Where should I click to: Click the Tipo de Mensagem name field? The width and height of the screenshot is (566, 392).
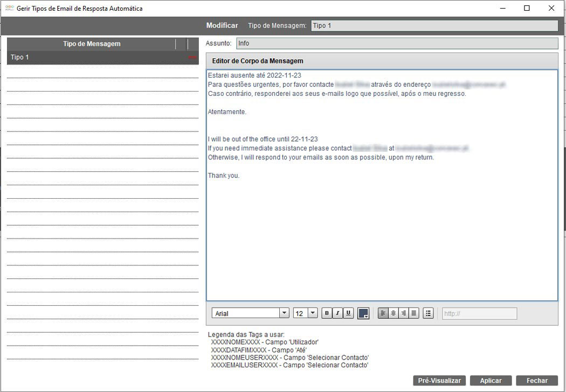pos(434,26)
